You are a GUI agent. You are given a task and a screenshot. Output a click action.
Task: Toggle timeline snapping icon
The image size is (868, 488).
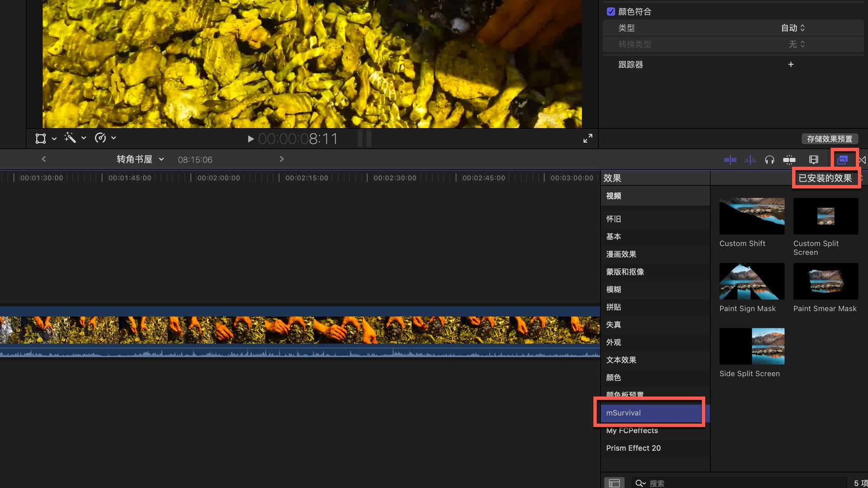[789, 160]
